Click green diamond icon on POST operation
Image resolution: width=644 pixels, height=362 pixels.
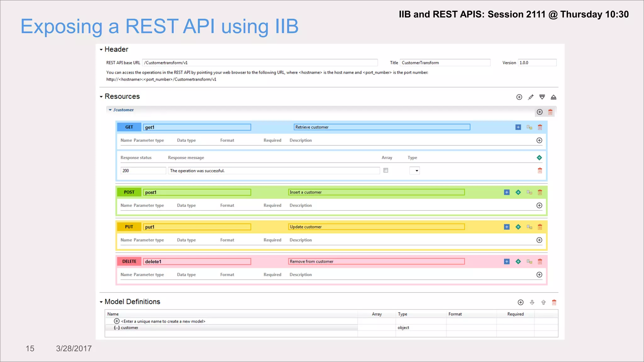click(518, 192)
